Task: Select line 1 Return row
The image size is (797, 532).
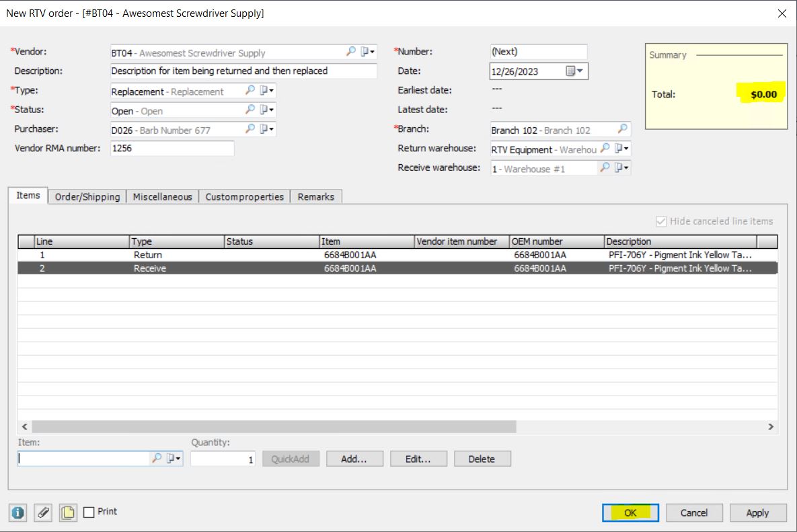Action: click(x=397, y=255)
